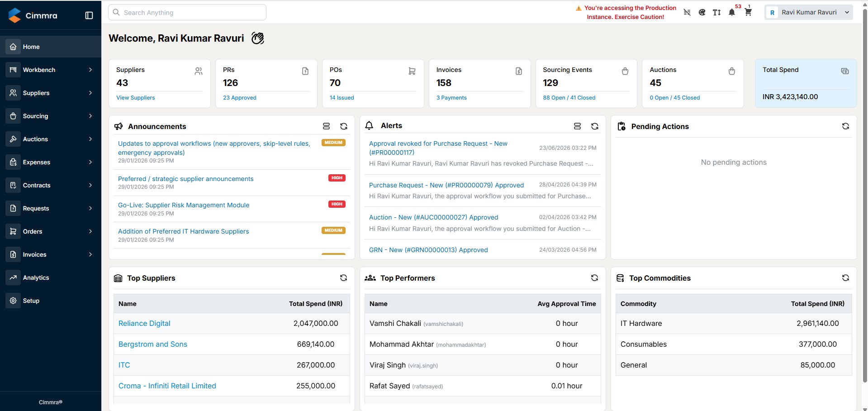The image size is (868, 411).
Task: Expand the Suppliers sidebar menu chevron
Action: (x=90, y=93)
